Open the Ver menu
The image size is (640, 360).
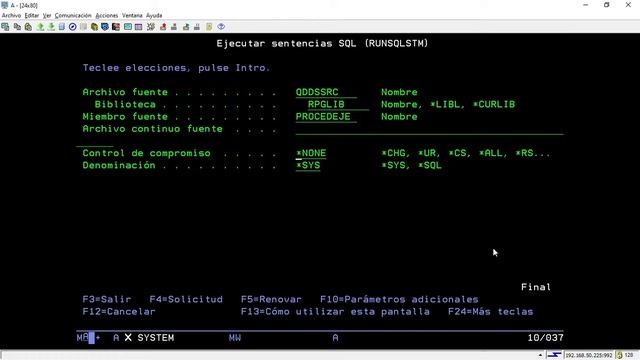point(47,16)
